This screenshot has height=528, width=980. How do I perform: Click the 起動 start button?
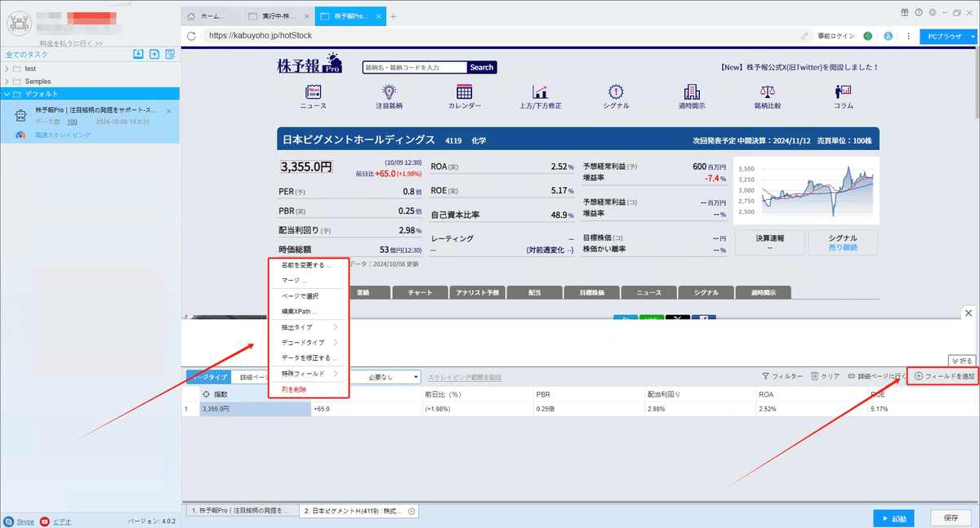[x=894, y=518]
